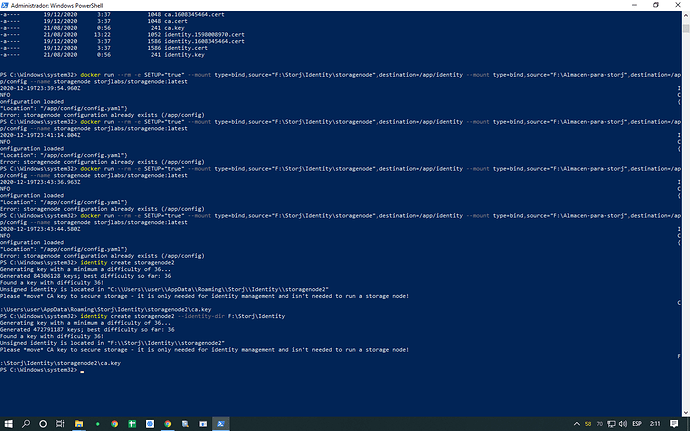
Task: Open the second Chrome taskbar icon
Action: (x=168, y=423)
